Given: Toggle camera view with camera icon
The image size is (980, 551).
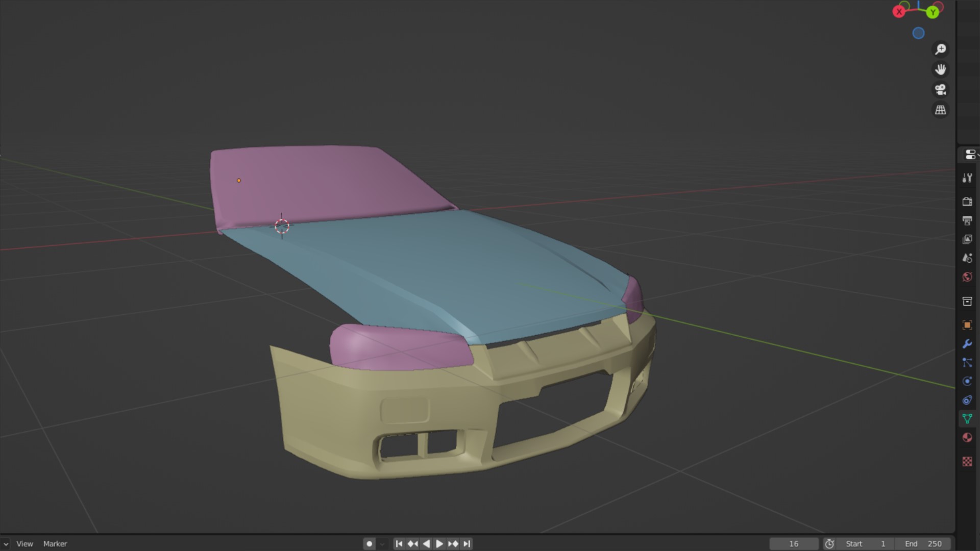Looking at the screenshot, I should (x=940, y=90).
